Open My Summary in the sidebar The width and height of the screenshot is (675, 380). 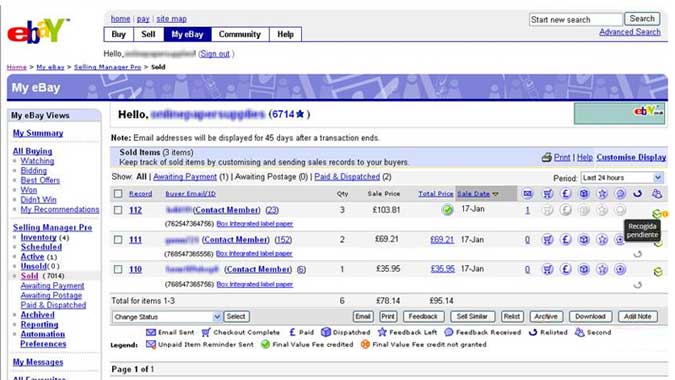point(38,133)
